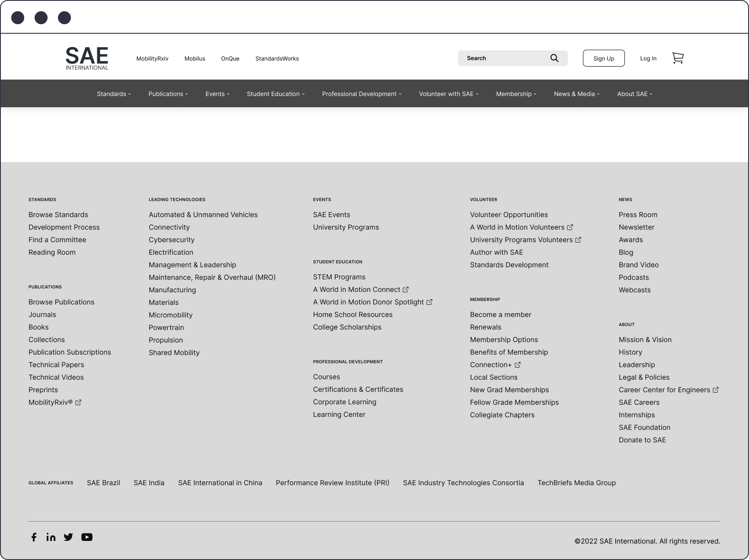Viewport: 749px width, 560px height.
Task: Expand the Volunteer with SAE dropdown
Action: (x=449, y=94)
